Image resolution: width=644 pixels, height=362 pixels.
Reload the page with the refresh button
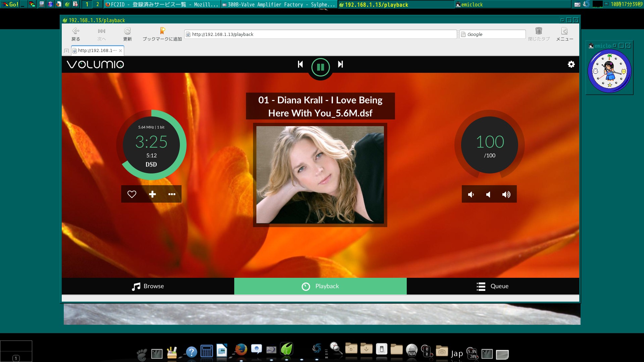pyautogui.click(x=127, y=34)
